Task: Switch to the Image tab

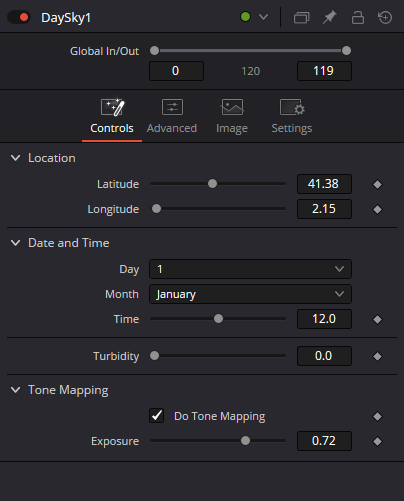Action: [x=232, y=116]
